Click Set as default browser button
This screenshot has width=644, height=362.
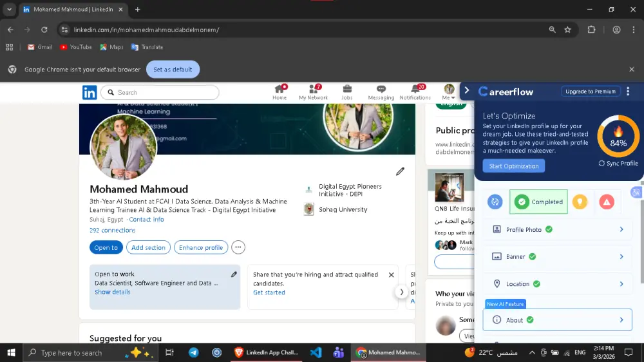coord(173,70)
